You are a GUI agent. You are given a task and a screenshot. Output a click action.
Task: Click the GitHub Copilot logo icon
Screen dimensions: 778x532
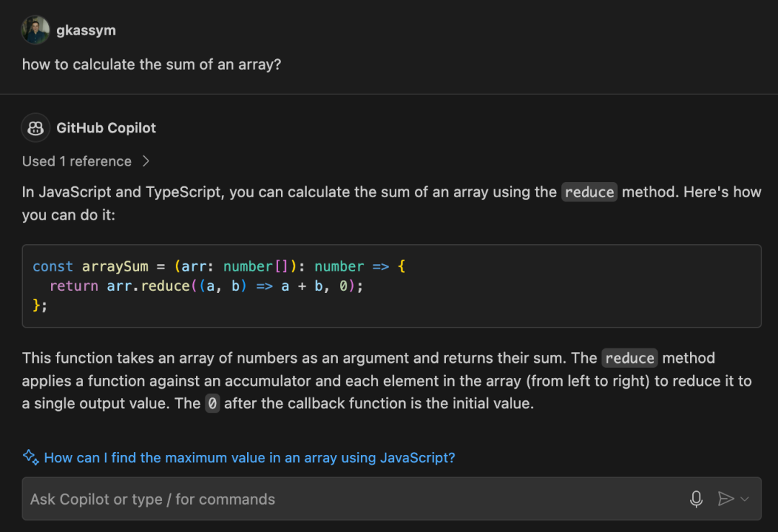[35, 128]
